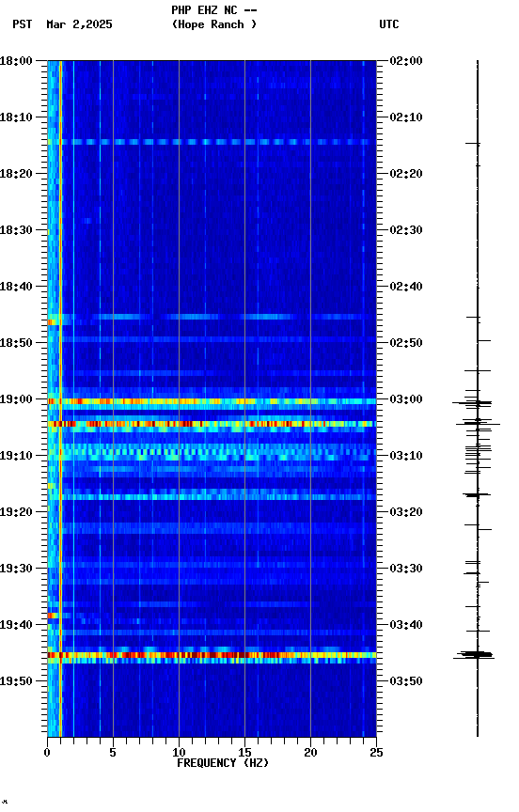Click the 02:10 UTC time label
The height and width of the screenshot is (812, 519).
406,117
